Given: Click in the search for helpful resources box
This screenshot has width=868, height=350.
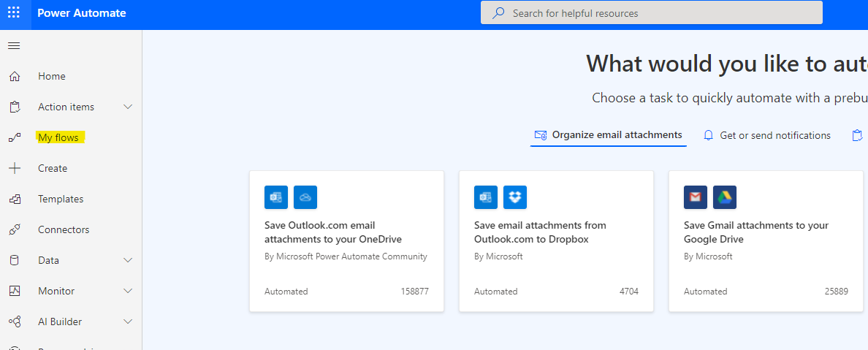Looking at the screenshot, I should click(652, 12).
